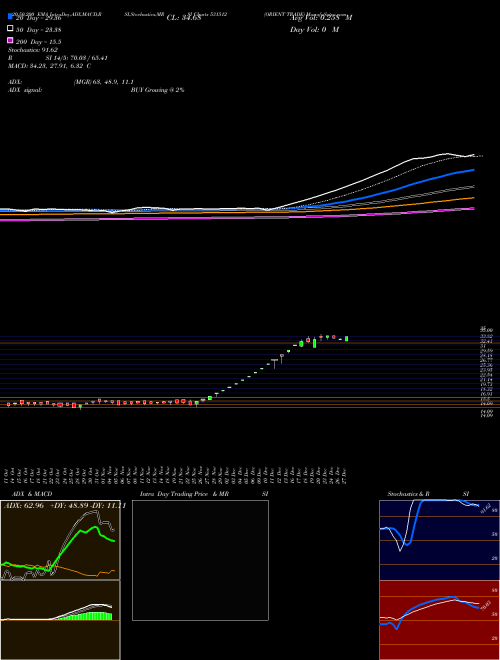Open the empty Intra Day Trading panel

200,560
